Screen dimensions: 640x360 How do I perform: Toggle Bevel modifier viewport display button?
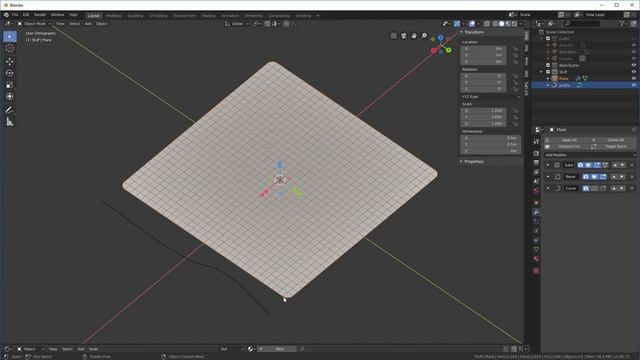click(594, 177)
